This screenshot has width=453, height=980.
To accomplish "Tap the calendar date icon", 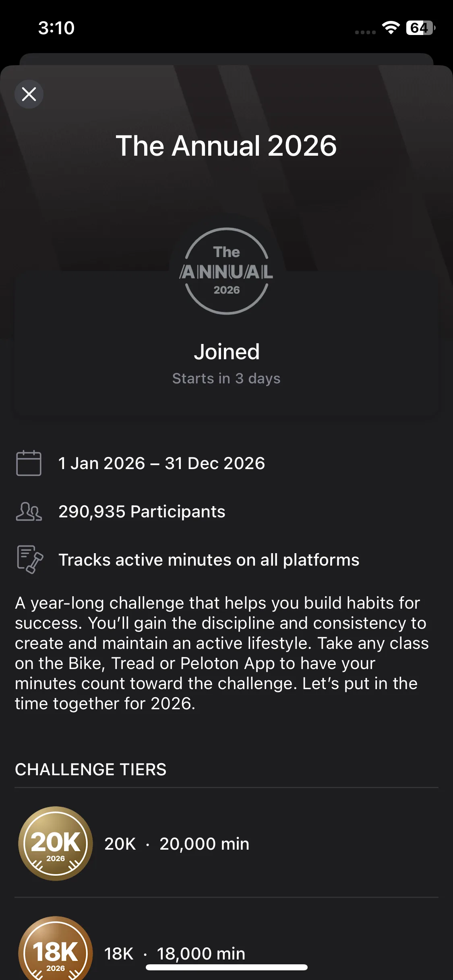I will click(29, 463).
